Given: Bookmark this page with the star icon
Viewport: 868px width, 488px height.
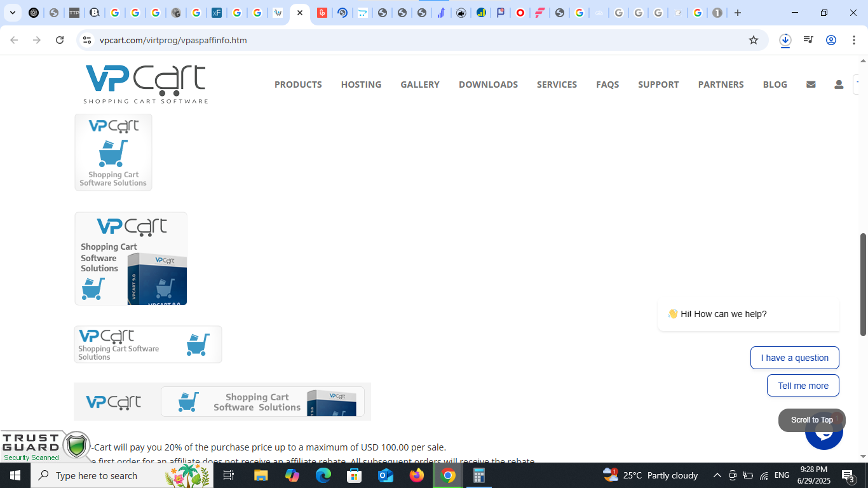Looking at the screenshot, I should pyautogui.click(x=754, y=40).
